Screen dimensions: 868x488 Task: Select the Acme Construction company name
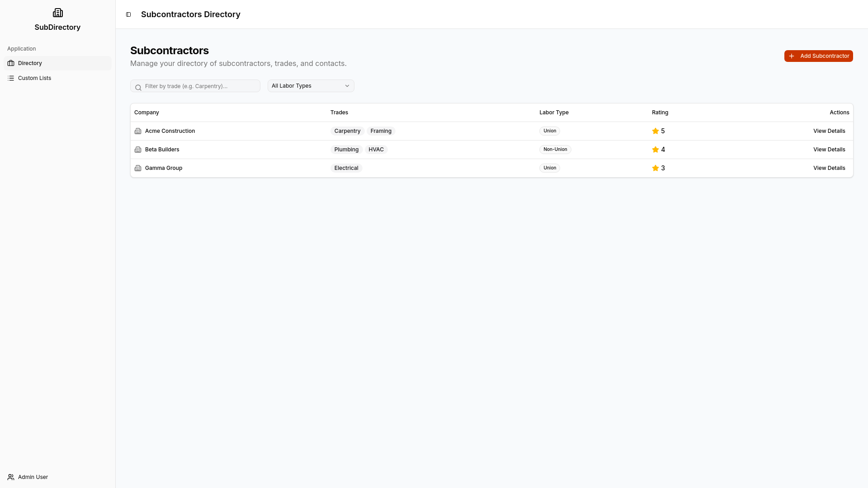[170, 131]
